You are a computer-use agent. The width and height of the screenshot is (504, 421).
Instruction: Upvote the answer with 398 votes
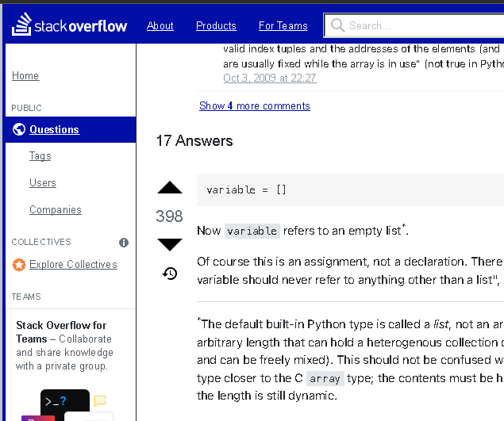coord(170,188)
